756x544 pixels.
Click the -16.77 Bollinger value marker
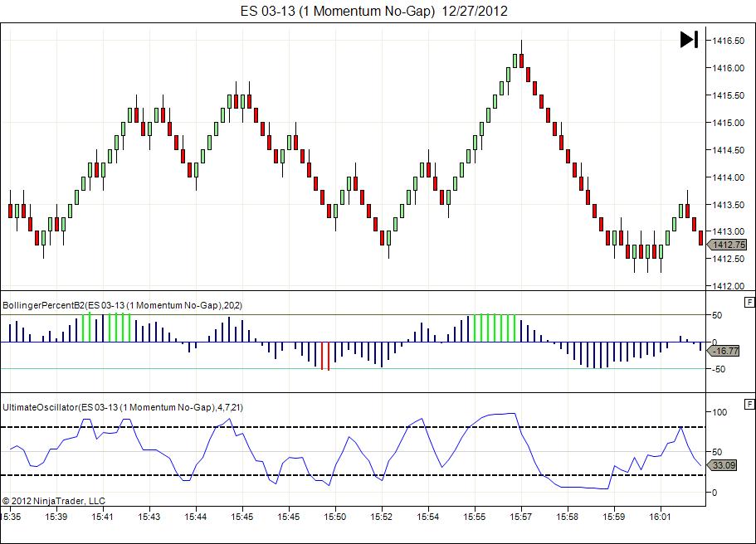(x=724, y=351)
